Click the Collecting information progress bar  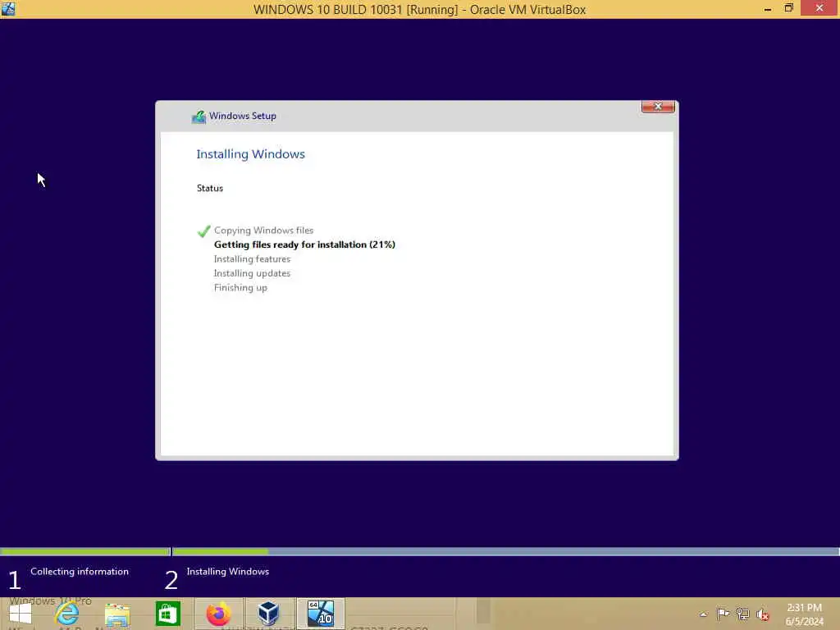point(84,552)
